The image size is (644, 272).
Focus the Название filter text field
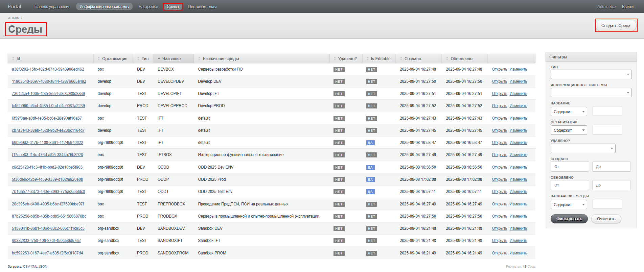607,111
